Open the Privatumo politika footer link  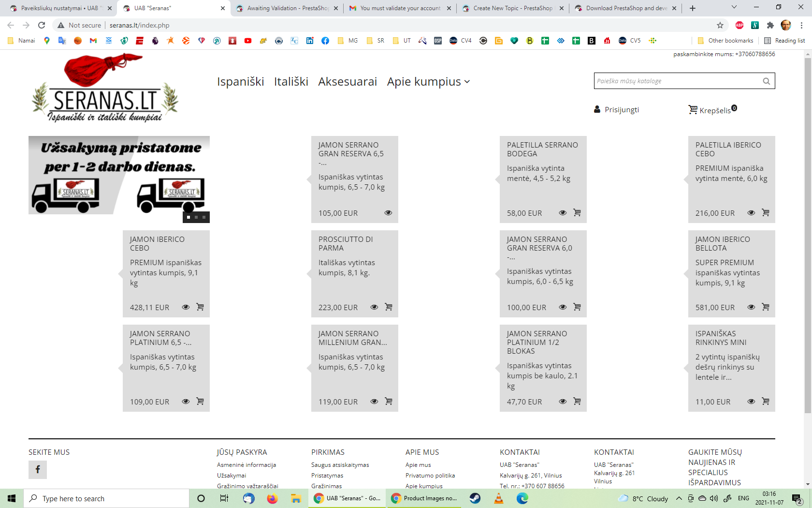pyautogui.click(x=430, y=476)
